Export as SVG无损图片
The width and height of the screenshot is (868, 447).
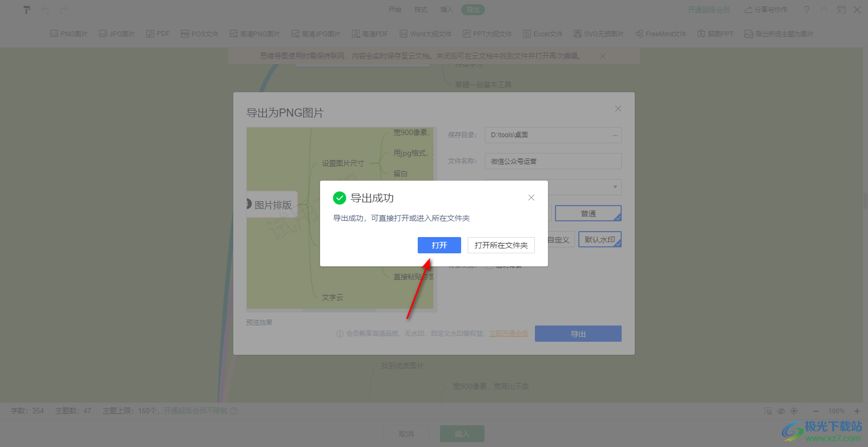598,34
